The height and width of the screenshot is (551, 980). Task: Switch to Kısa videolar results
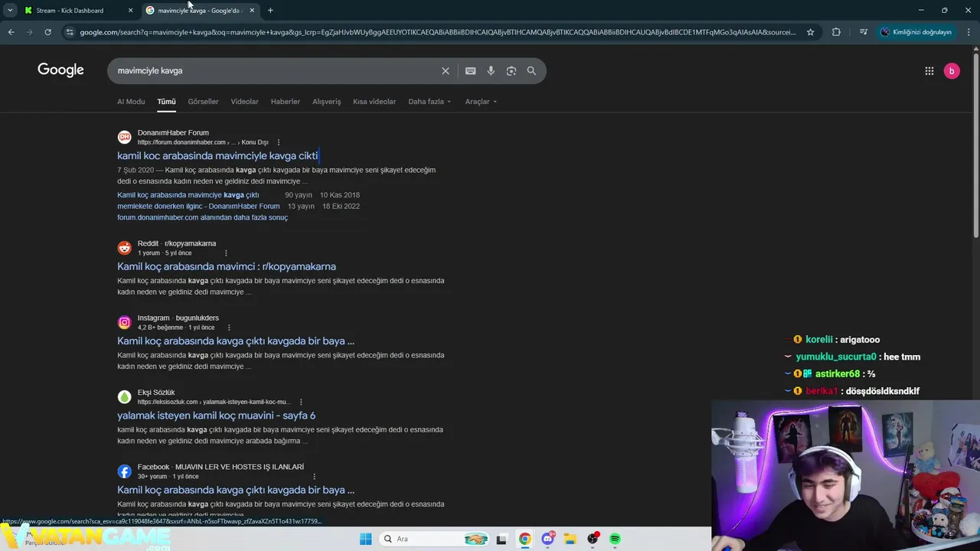pos(374,101)
